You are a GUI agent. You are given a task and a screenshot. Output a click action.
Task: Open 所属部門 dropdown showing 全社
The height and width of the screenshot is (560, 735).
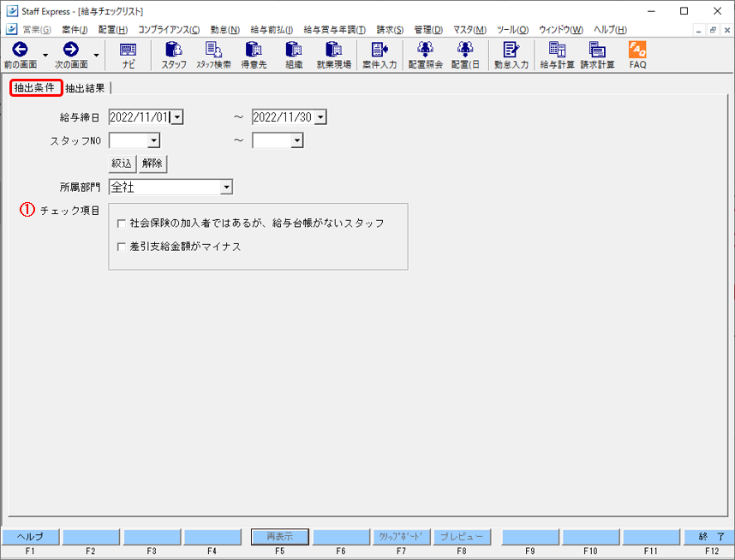click(226, 187)
